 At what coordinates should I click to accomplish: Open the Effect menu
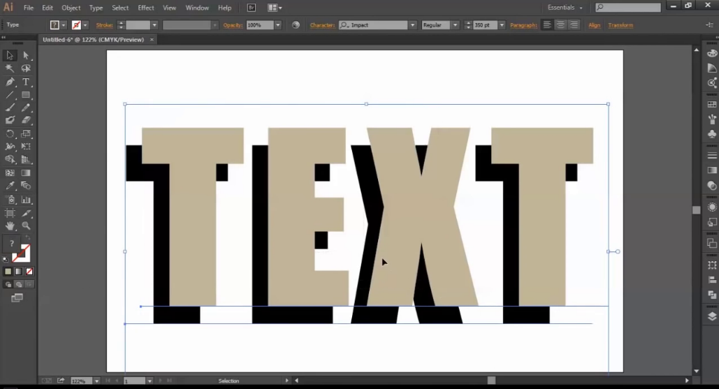[x=146, y=8]
